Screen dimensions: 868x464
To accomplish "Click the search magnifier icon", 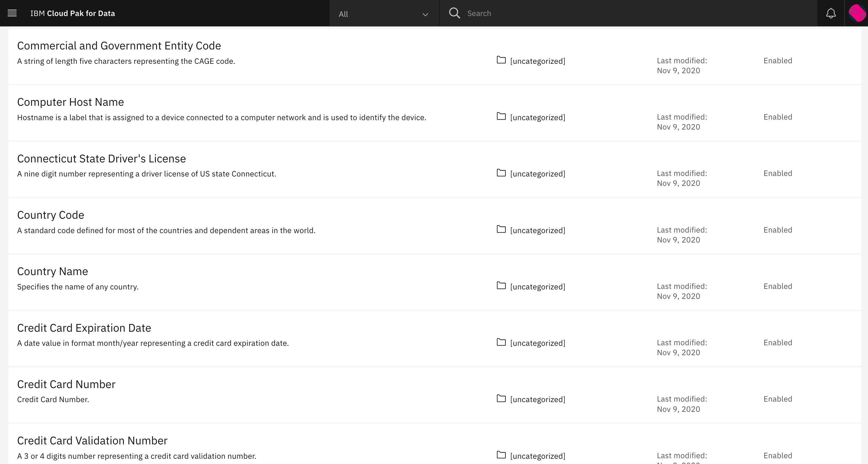I will [454, 13].
